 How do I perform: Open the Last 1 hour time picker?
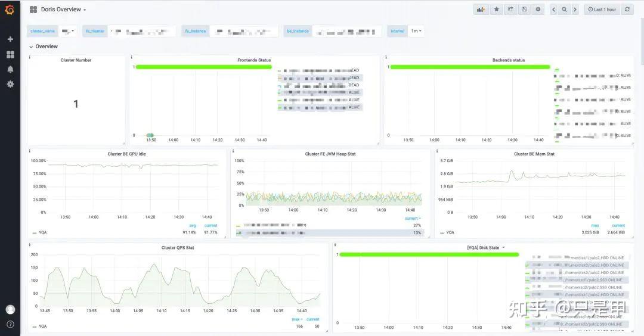[602, 10]
